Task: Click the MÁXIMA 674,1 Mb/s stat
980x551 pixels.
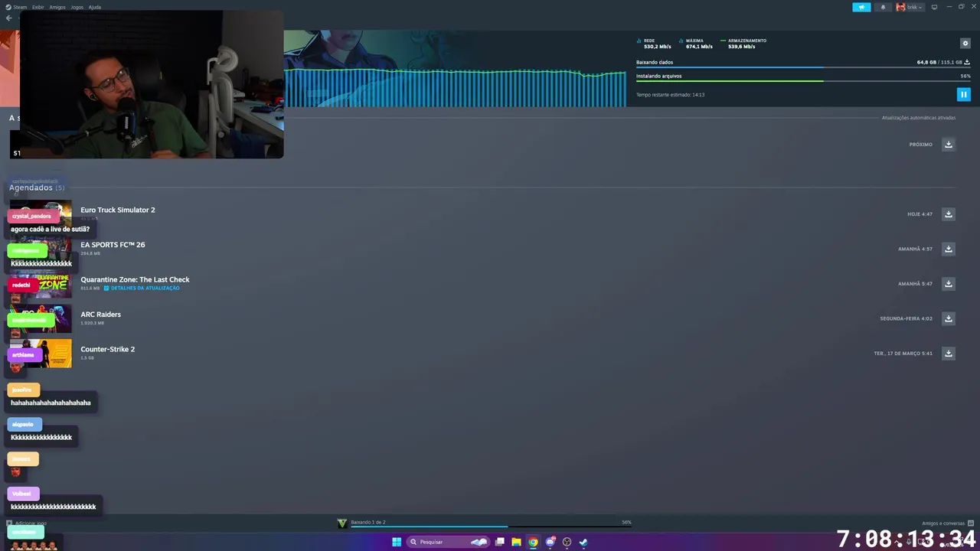Action: pyautogui.click(x=697, y=44)
